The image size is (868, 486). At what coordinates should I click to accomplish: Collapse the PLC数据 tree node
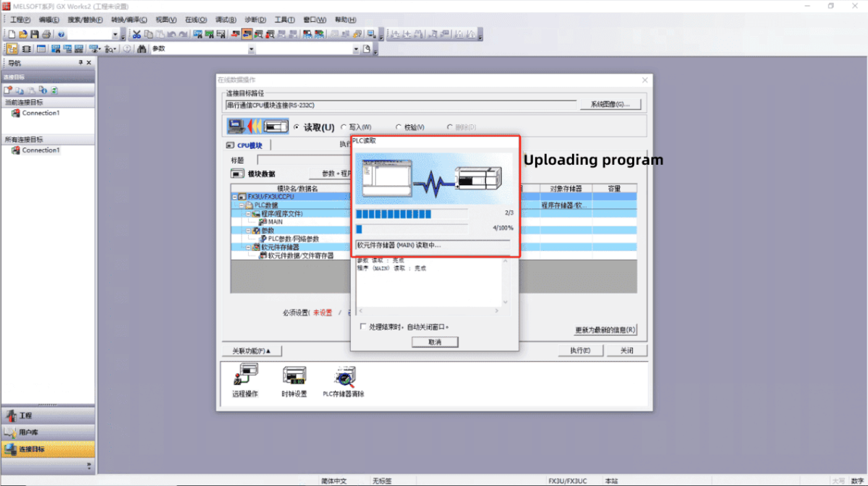243,205
